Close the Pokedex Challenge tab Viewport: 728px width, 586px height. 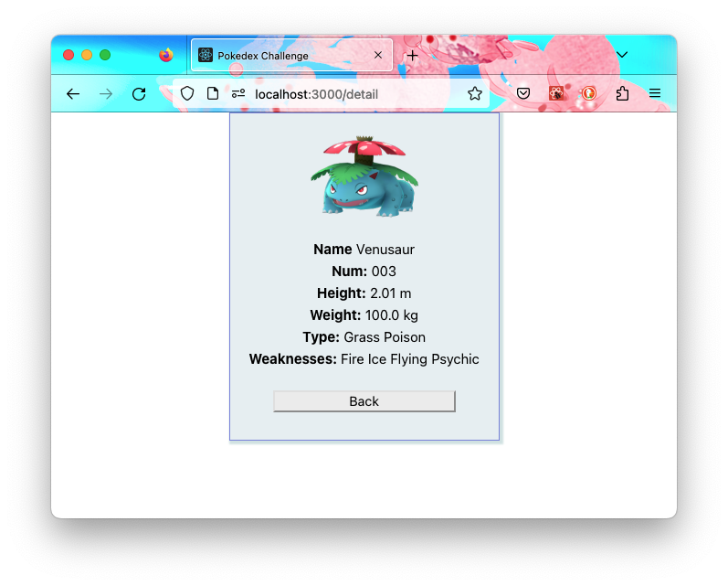[x=378, y=55]
